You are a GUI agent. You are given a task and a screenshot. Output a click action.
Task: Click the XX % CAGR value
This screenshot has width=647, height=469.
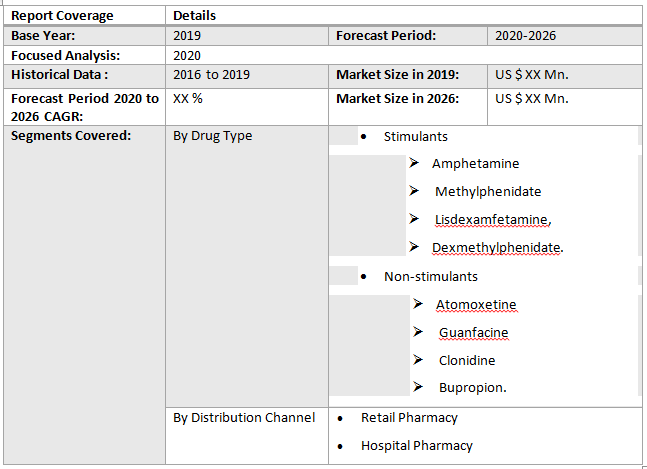tap(188, 99)
